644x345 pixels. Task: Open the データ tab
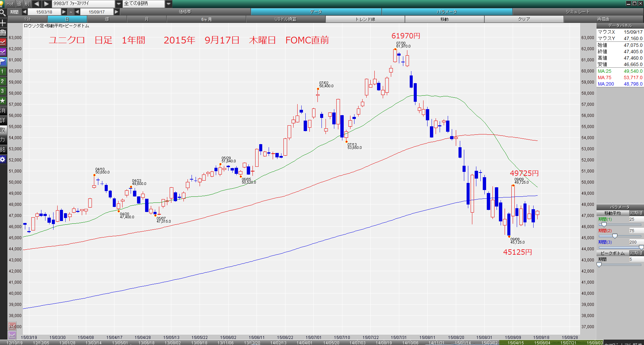316,12
